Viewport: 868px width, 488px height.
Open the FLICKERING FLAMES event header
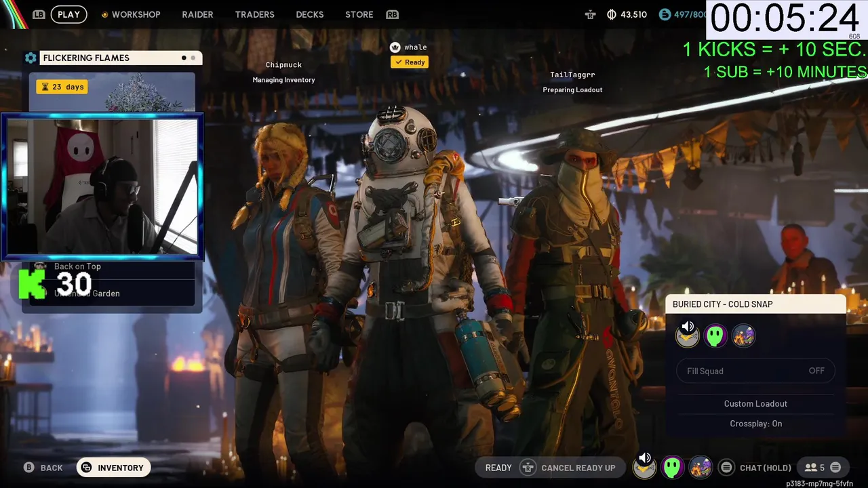point(120,58)
